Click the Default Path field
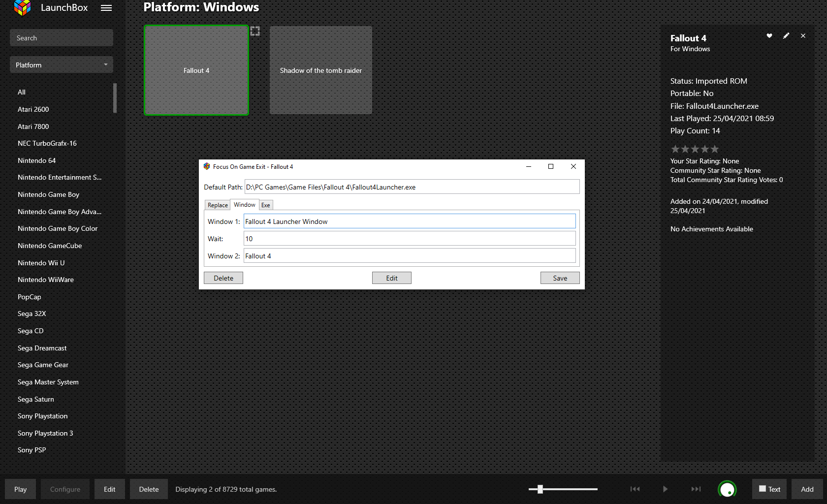 click(x=412, y=187)
